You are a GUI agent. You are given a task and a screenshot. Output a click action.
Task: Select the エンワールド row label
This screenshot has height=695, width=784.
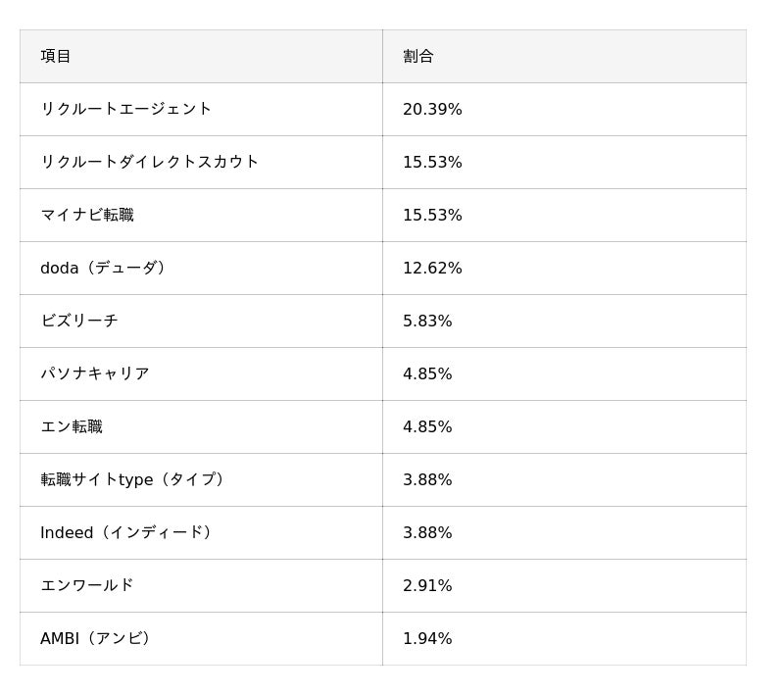click(87, 585)
